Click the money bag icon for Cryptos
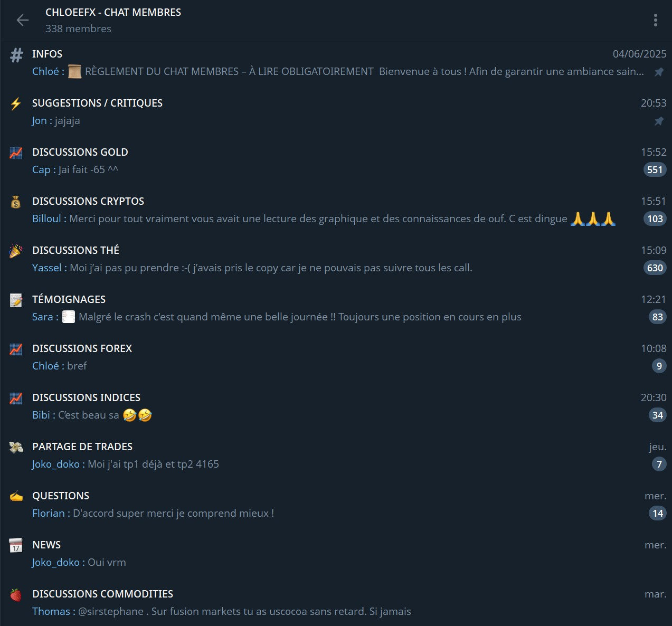This screenshot has height=626, width=672. pyautogui.click(x=16, y=202)
